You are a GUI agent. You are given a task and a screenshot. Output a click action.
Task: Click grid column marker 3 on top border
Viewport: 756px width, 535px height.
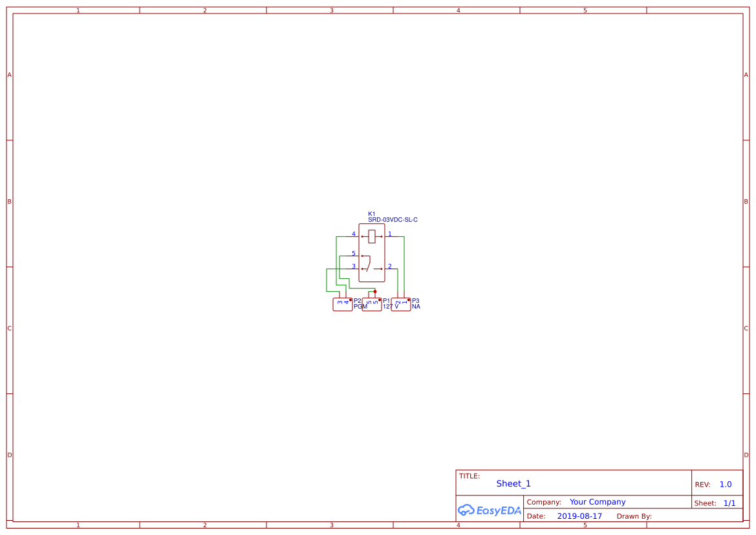330,10
